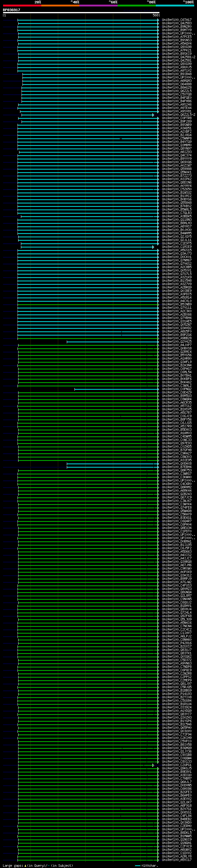Open hit label UniRef100_D0CK01
197x868 pixels.
[x=177, y=257]
